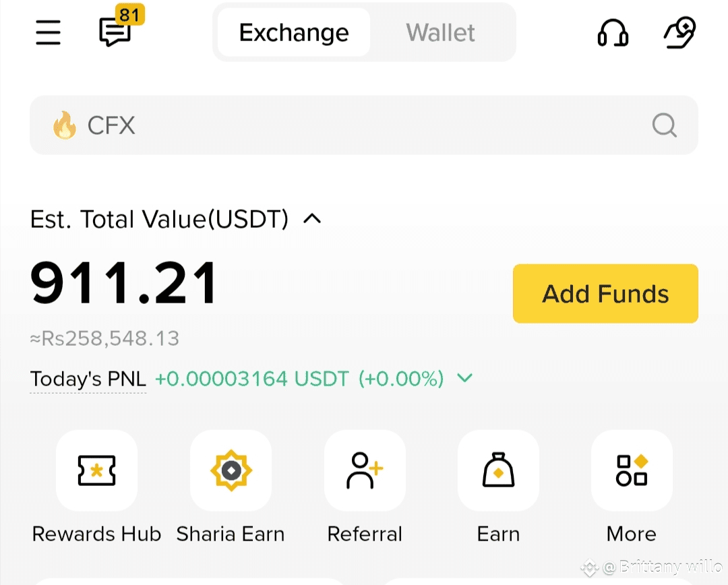Focus the CFX search field
This screenshot has height=585, width=728.
pos(364,125)
